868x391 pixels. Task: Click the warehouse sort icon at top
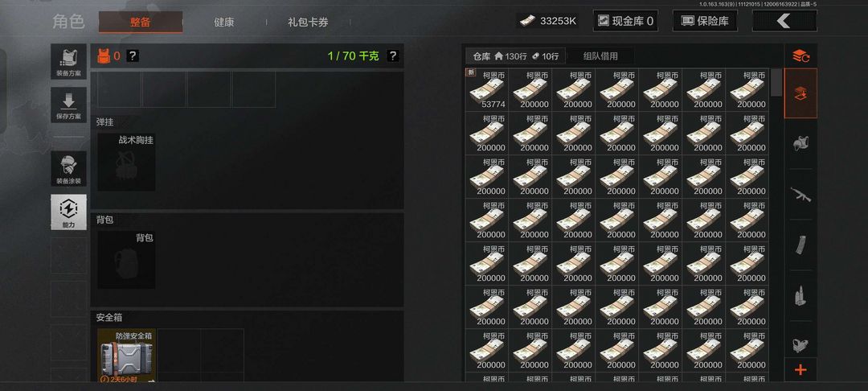coord(800,56)
